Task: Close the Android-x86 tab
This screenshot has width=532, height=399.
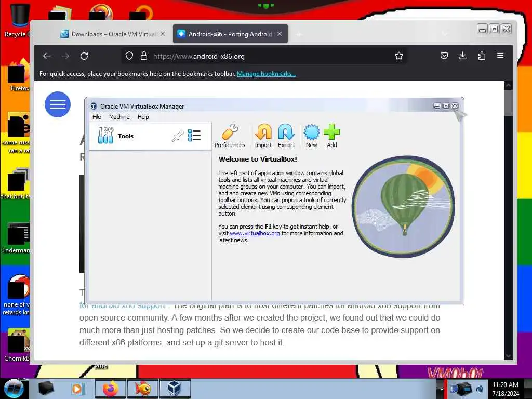Action: point(280,34)
